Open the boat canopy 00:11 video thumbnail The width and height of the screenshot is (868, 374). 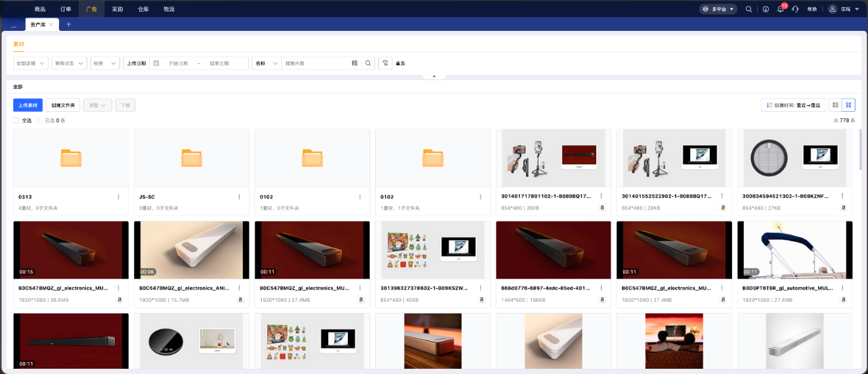795,250
